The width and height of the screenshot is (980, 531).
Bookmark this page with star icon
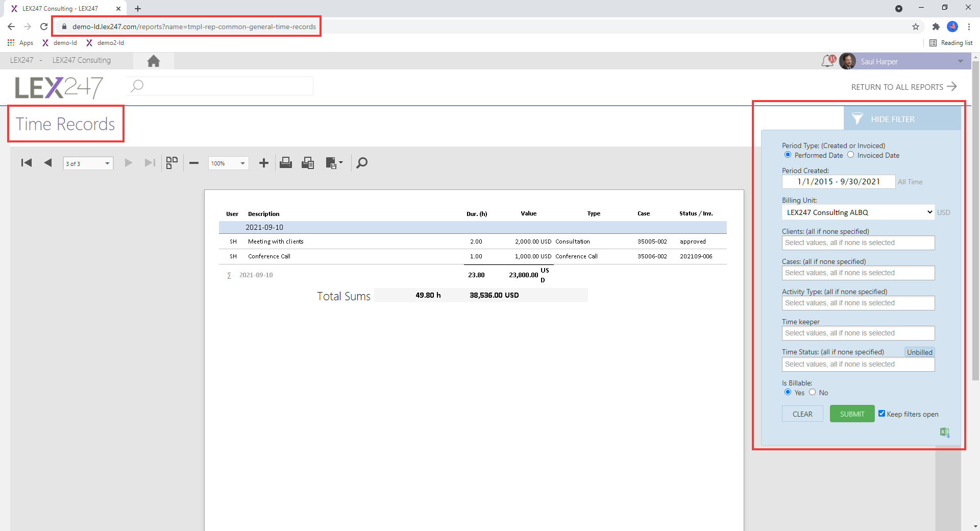[916, 27]
